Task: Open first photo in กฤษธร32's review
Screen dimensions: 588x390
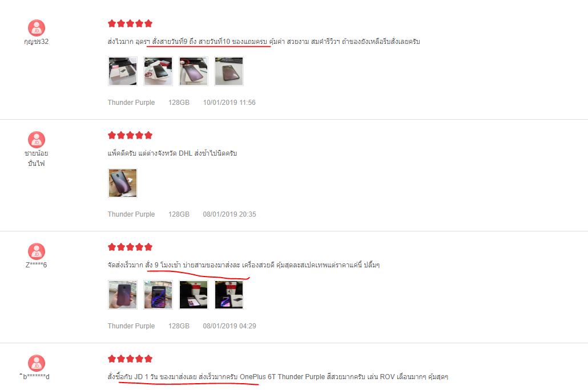Action: (123, 71)
